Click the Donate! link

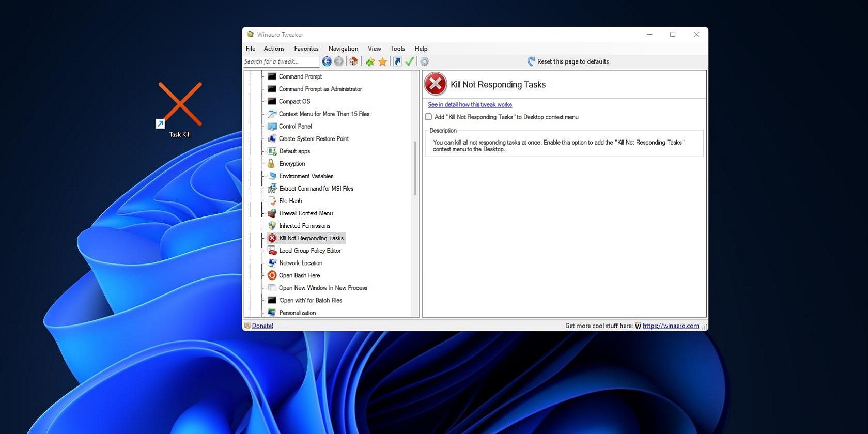[x=262, y=326]
